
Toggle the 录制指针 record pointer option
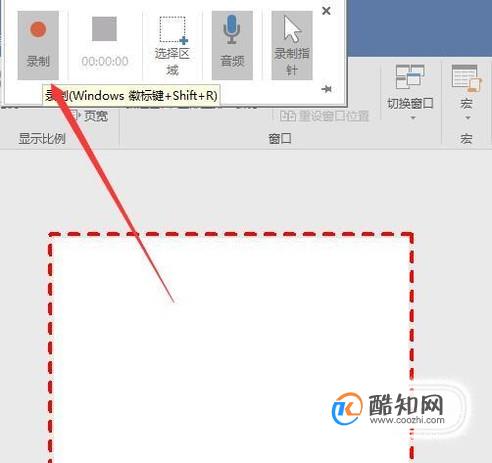point(292,45)
